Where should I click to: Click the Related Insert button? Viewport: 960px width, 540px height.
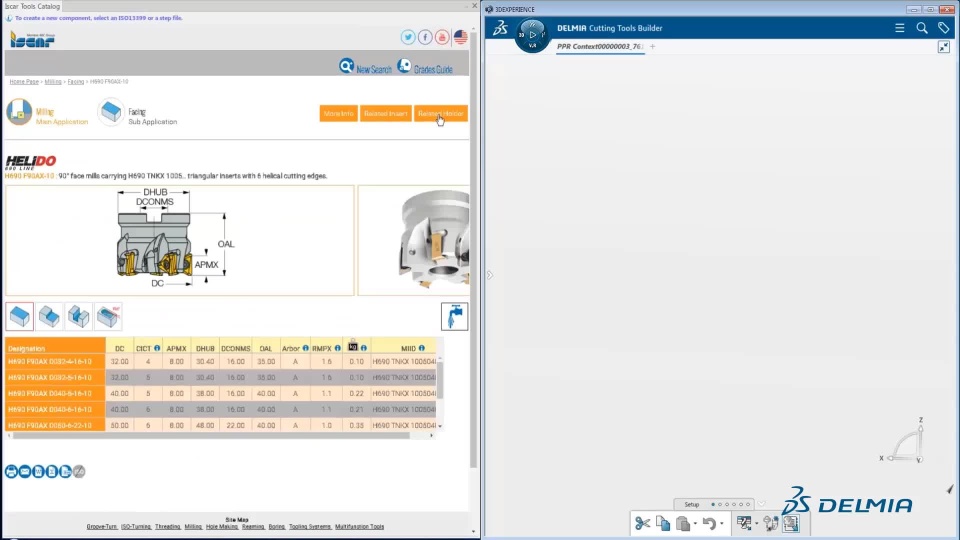385,113
